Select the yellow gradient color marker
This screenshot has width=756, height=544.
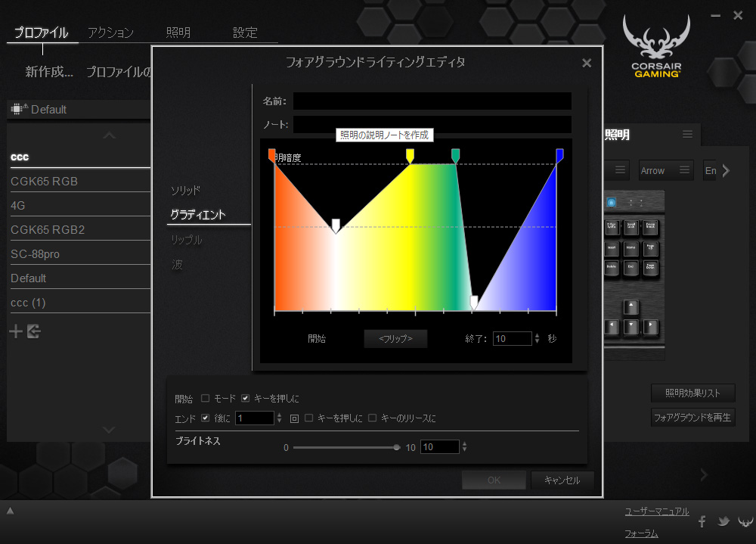pyautogui.click(x=410, y=155)
